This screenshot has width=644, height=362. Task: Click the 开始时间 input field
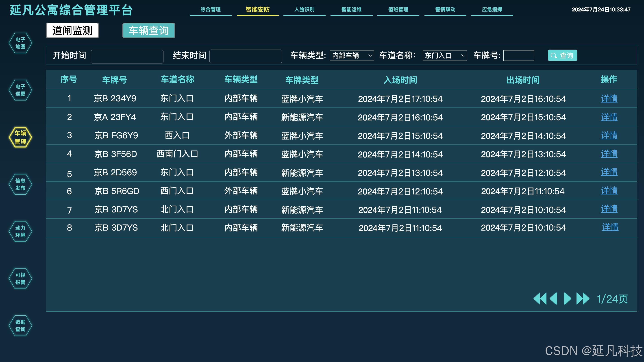click(x=127, y=57)
